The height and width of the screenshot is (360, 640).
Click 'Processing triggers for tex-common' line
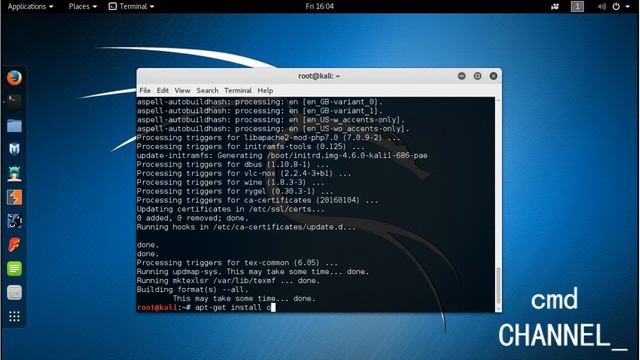238,262
